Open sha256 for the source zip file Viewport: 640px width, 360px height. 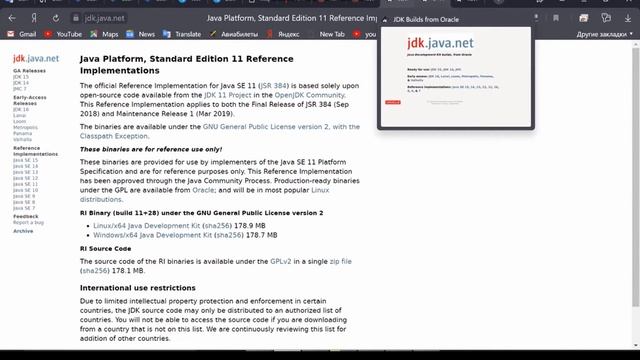point(95,271)
